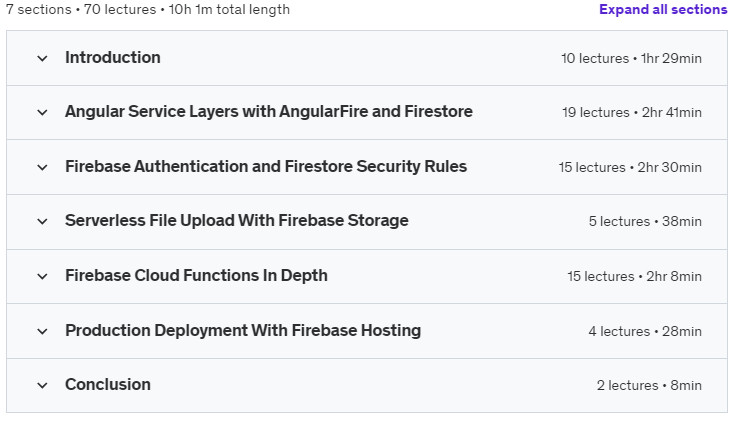The height and width of the screenshot is (426, 731).
Task: Select the Conclusion section title
Action: 108,385
